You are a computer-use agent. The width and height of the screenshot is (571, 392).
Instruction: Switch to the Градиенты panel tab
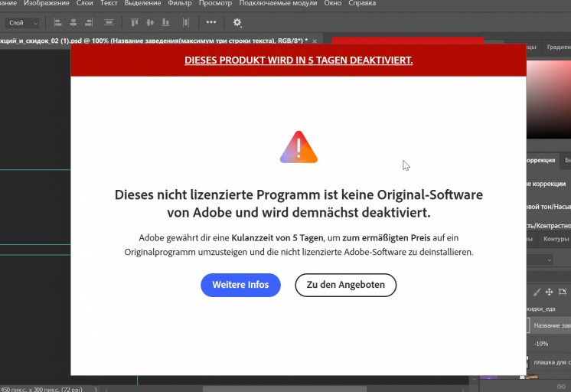coord(557,47)
